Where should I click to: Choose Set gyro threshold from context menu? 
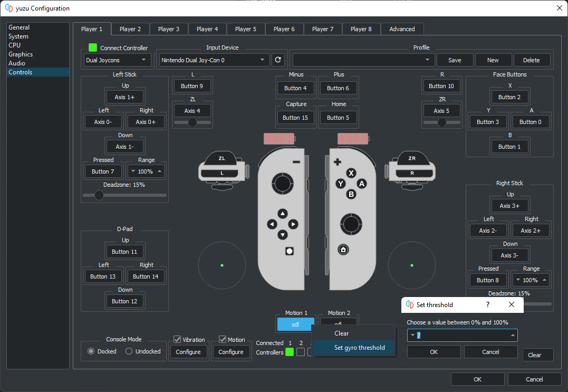(353, 348)
